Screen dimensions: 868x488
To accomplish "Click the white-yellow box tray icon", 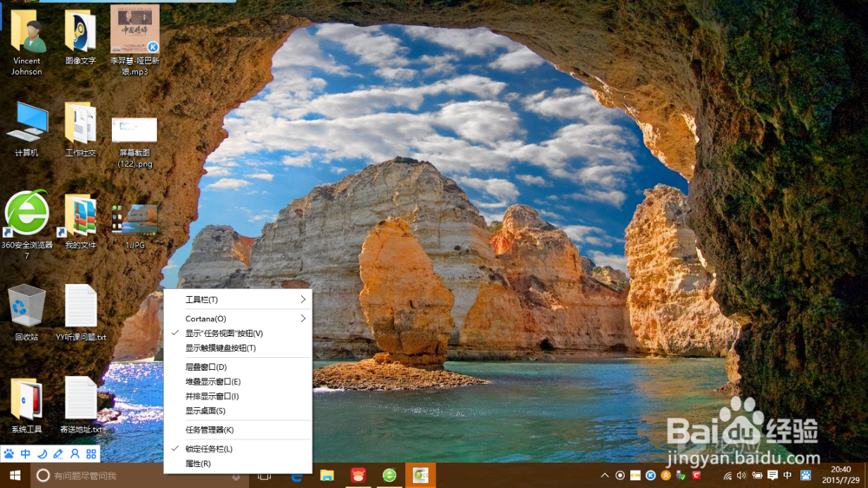I will (x=635, y=475).
